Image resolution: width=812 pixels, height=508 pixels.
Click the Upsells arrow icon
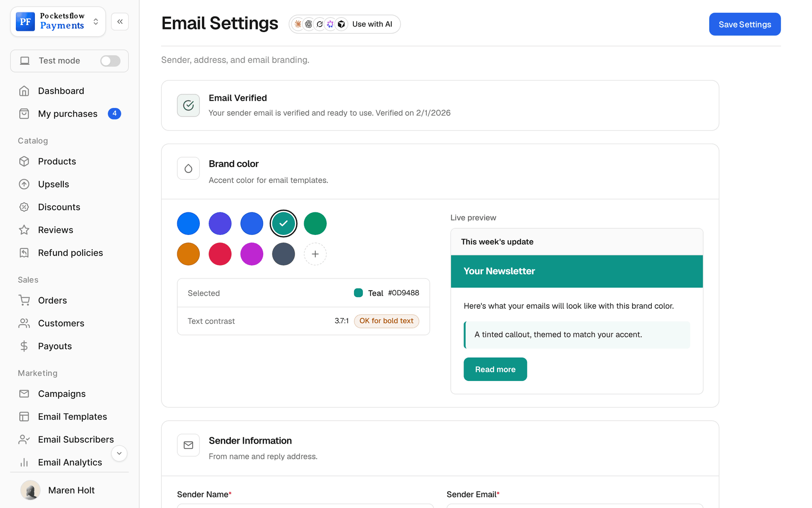coord(24,184)
